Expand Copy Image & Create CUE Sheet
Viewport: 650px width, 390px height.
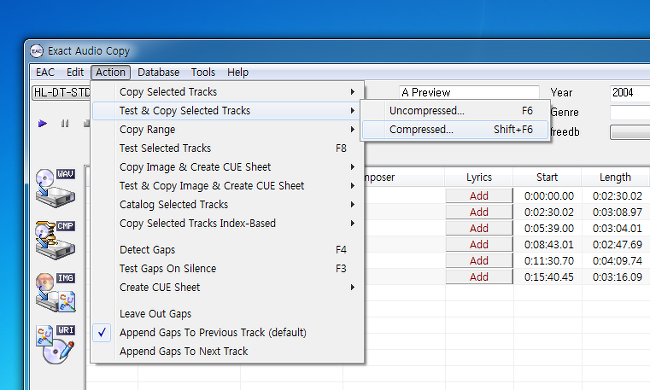[x=228, y=167]
